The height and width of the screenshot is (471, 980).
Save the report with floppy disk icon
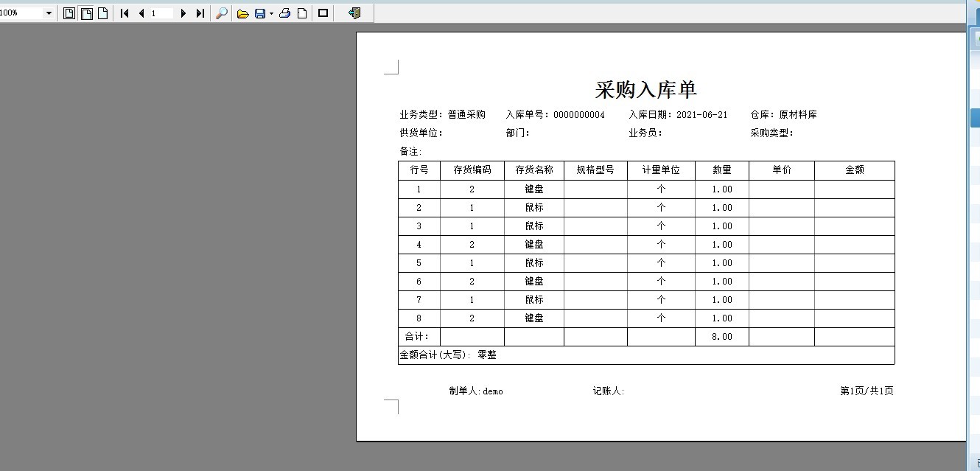[260, 13]
